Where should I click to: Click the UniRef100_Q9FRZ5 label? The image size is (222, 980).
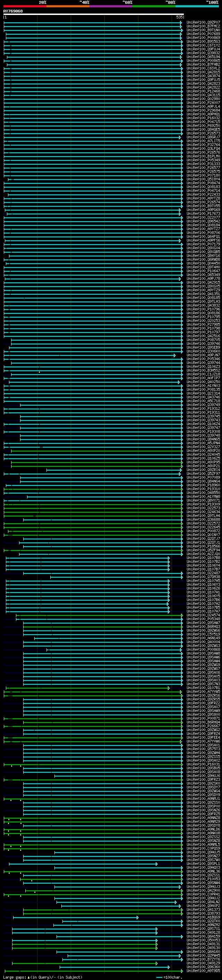click(203, 814)
